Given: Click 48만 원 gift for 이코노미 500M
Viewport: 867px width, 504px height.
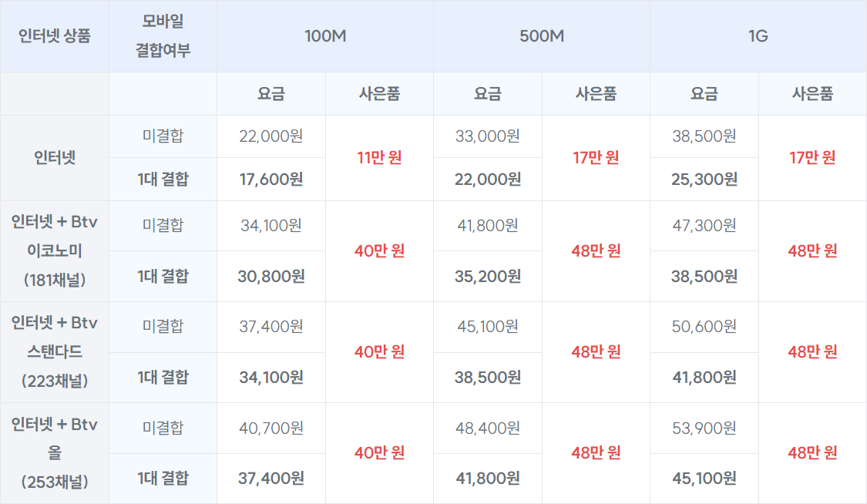Looking at the screenshot, I should coord(596,251).
